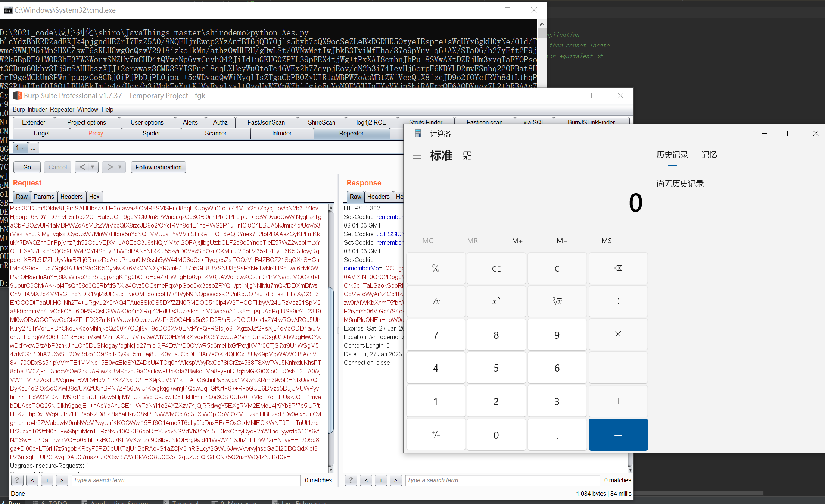This screenshot has height=504, width=825.
Task: Click the Follow redirection button
Action: (158, 167)
